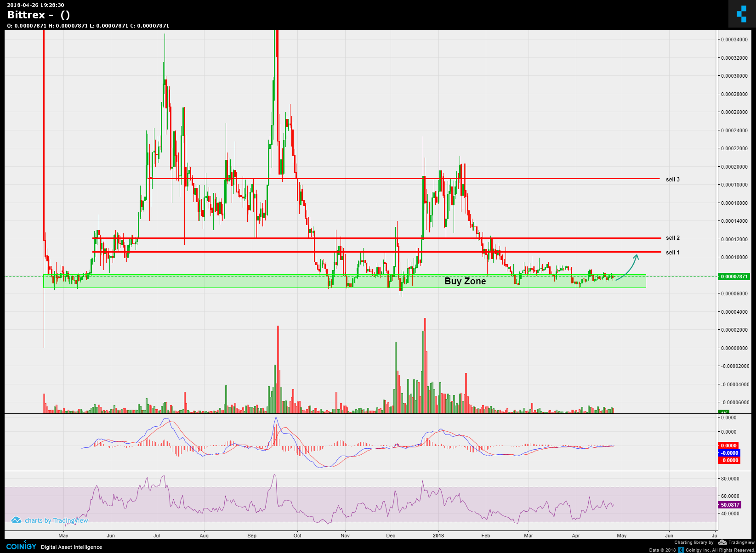Click the 'Mar' time axis label
Image resolution: width=756 pixels, height=553 pixels.
(x=529, y=536)
